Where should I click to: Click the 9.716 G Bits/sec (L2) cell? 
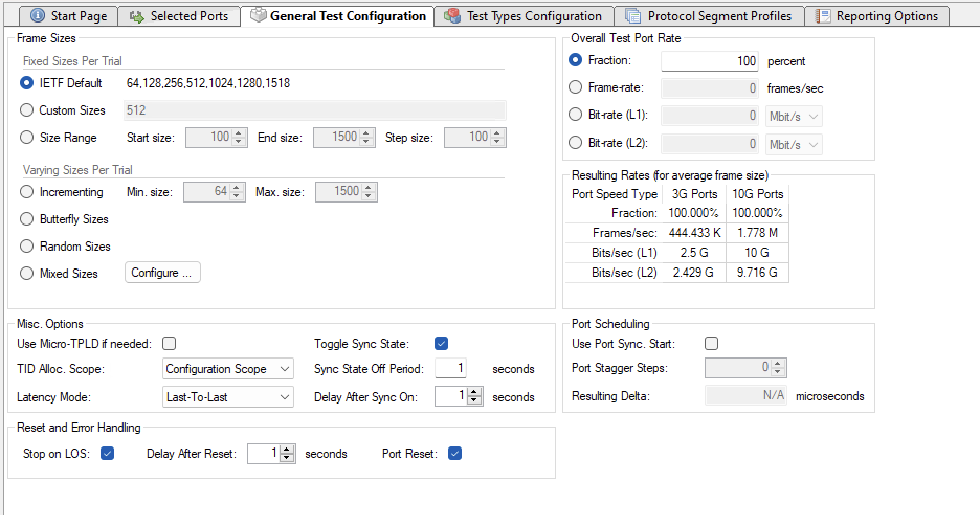pyautogui.click(x=758, y=273)
